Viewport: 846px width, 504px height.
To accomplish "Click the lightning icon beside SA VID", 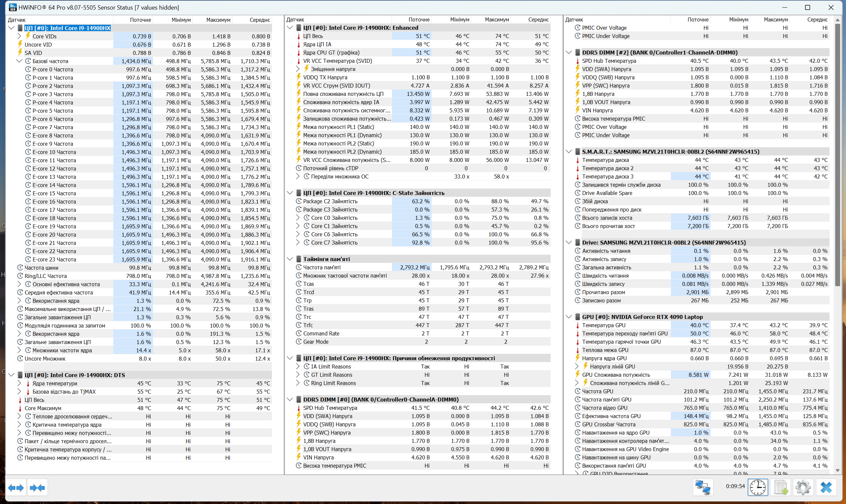I will [20, 53].
